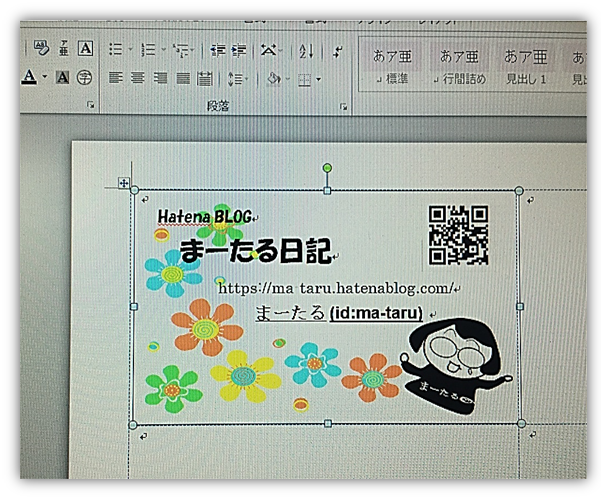
Task: Open bullet list style dropdown
Action: 130,49
